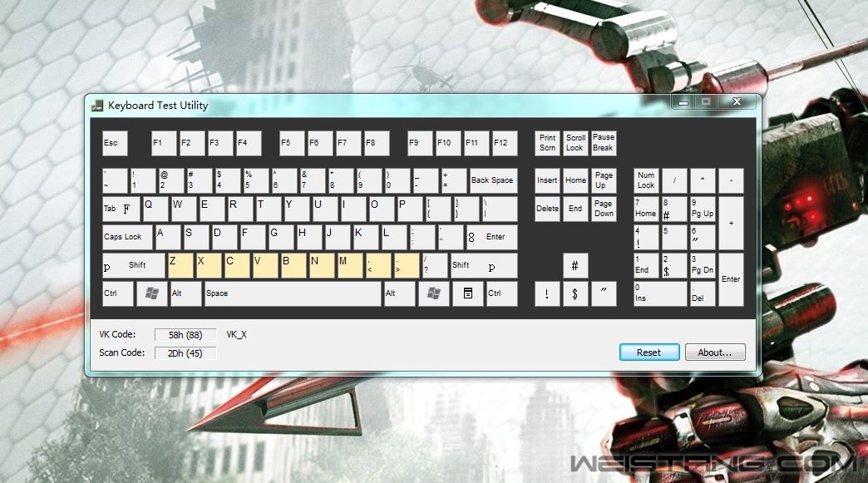Click the Reset button
Viewport: 868px width, 483px height.
[649, 352]
